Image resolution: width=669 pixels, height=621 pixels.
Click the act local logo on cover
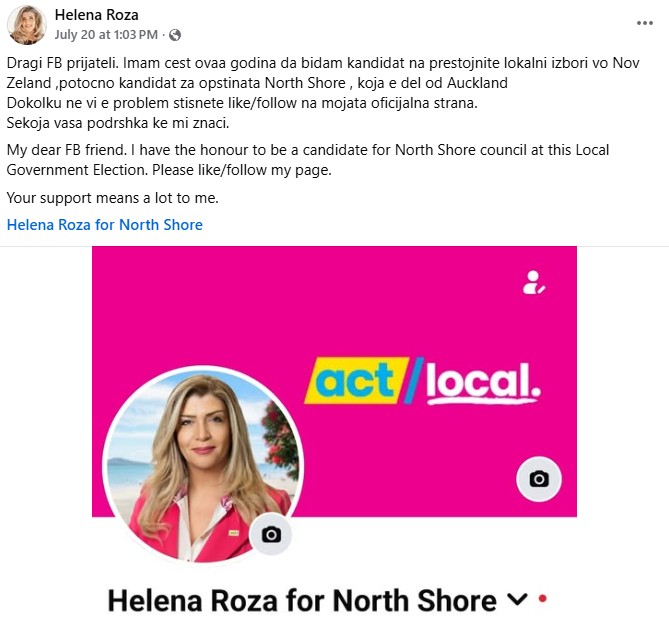tap(422, 382)
